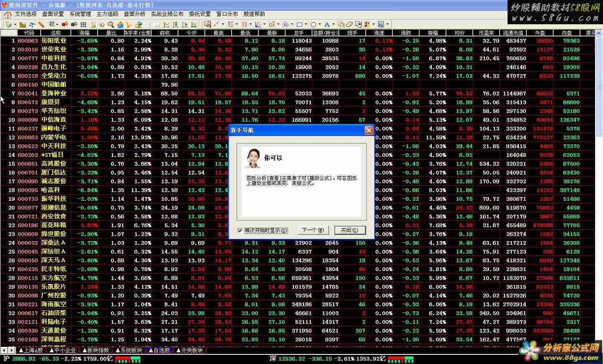The image size is (603, 364).
Task: Click the save floppy disk toolbar icon
Action: [x=381, y=24]
